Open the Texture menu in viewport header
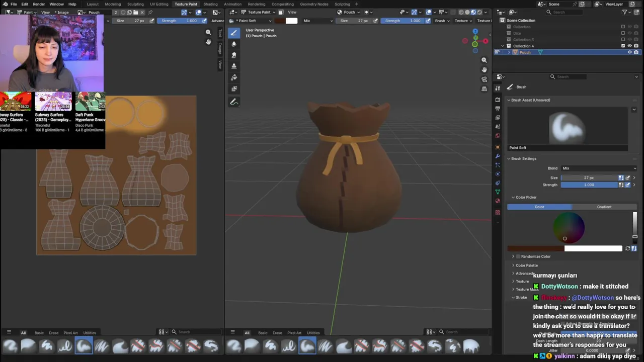This screenshot has width=644, height=362. 463,21
